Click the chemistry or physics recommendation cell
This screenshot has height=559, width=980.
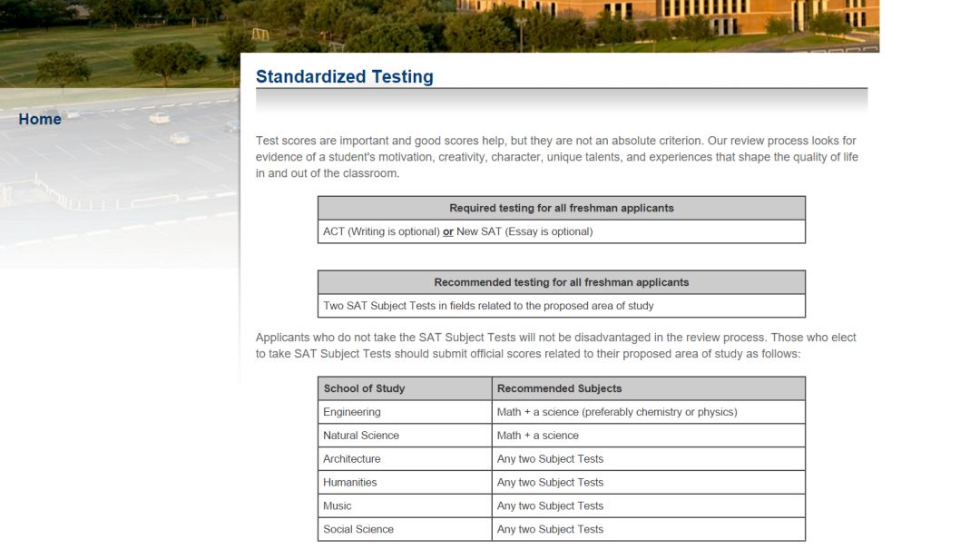[648, 412]
